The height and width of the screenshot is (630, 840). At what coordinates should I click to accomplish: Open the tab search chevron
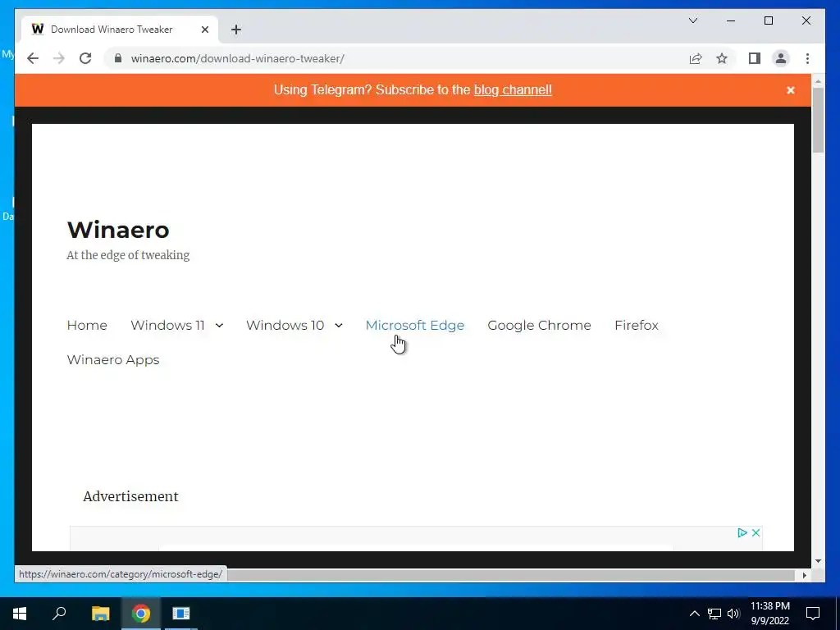pyautogui.click(x=692, y=21)
